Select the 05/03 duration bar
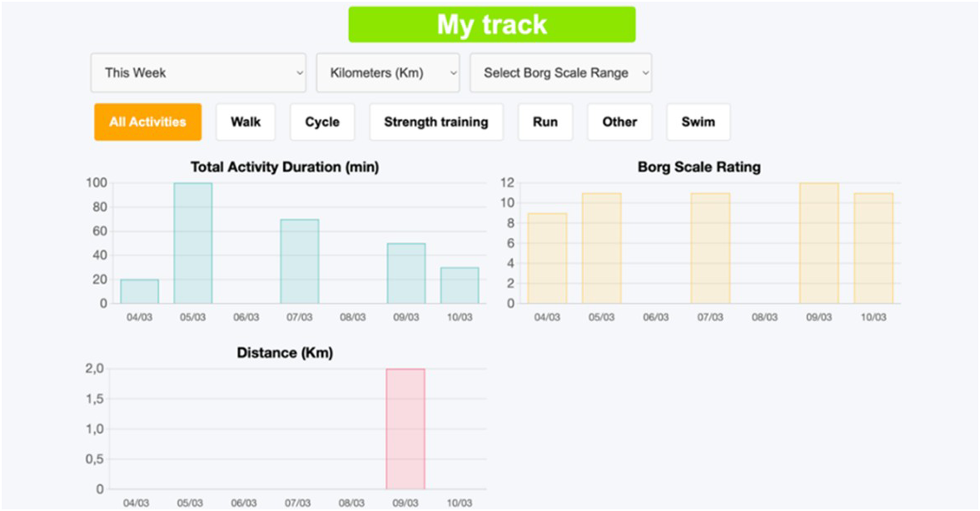This screenshot has height=511, width=980. 193,242
